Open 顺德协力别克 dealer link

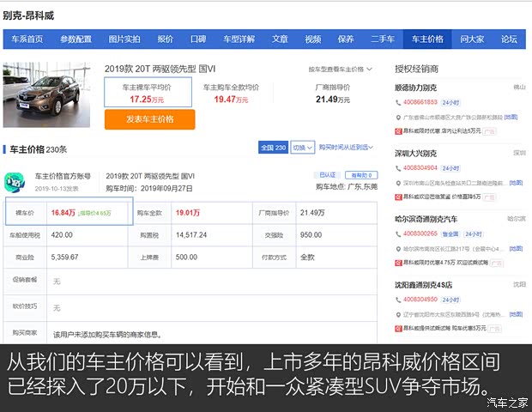415,88
